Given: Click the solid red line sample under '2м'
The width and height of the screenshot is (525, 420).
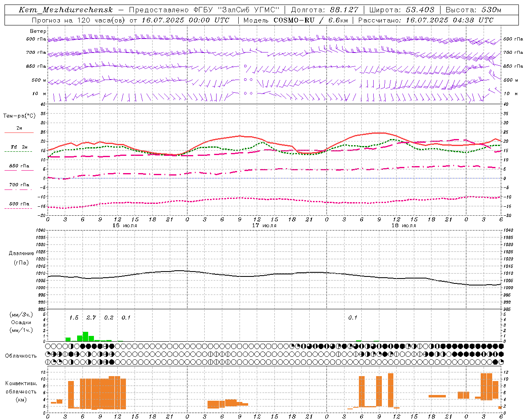Looking at the screenshot, I should (x=19, y=132).
